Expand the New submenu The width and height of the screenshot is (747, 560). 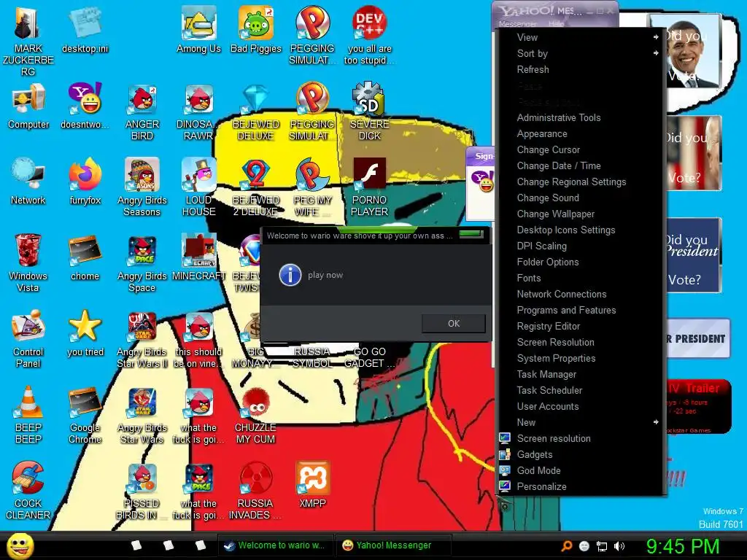pyautogui.click(x=581, y=422)
